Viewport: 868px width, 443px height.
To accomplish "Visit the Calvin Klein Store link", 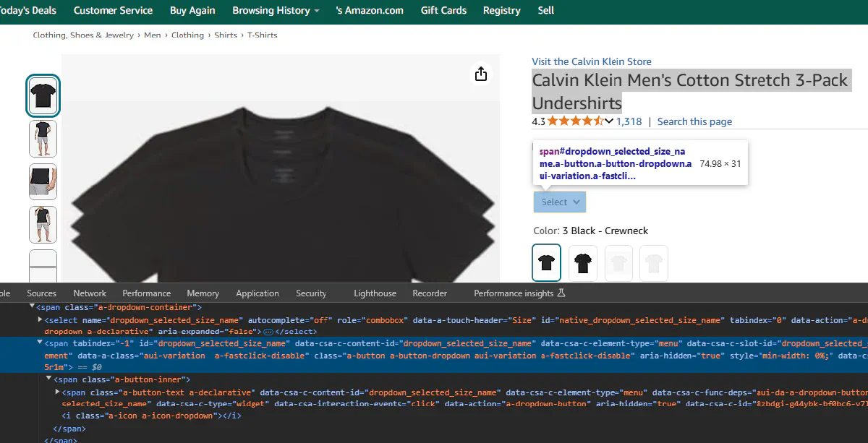I will [x=592, y=61].
